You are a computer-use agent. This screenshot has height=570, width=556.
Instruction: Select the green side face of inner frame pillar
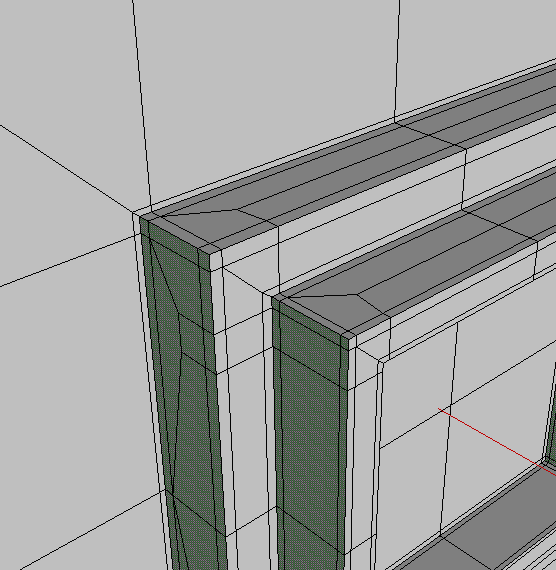click(x=309, y=436)
